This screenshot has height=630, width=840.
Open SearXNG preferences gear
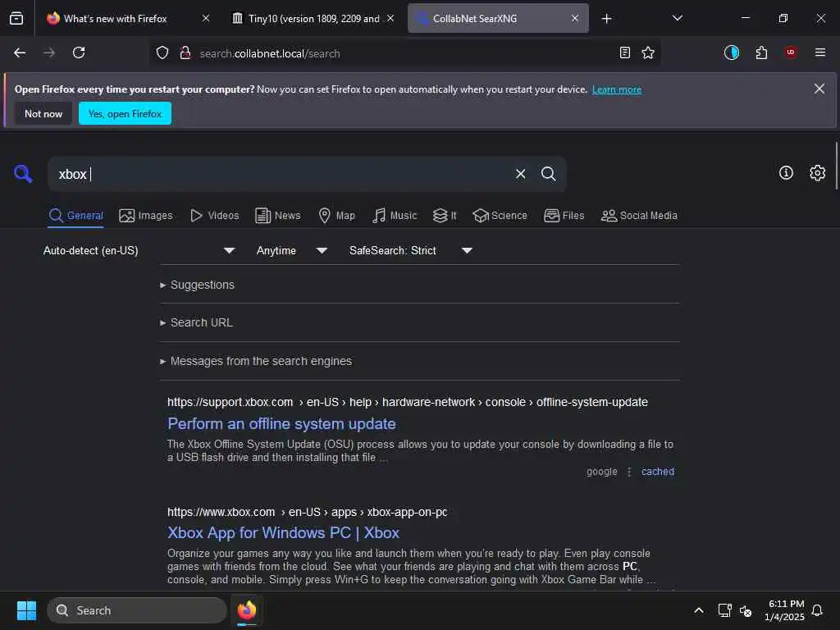click(818, 172)
